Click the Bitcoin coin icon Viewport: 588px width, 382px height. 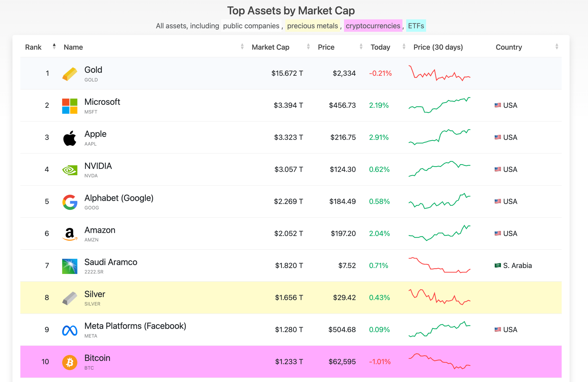click(x=70, y=362)
